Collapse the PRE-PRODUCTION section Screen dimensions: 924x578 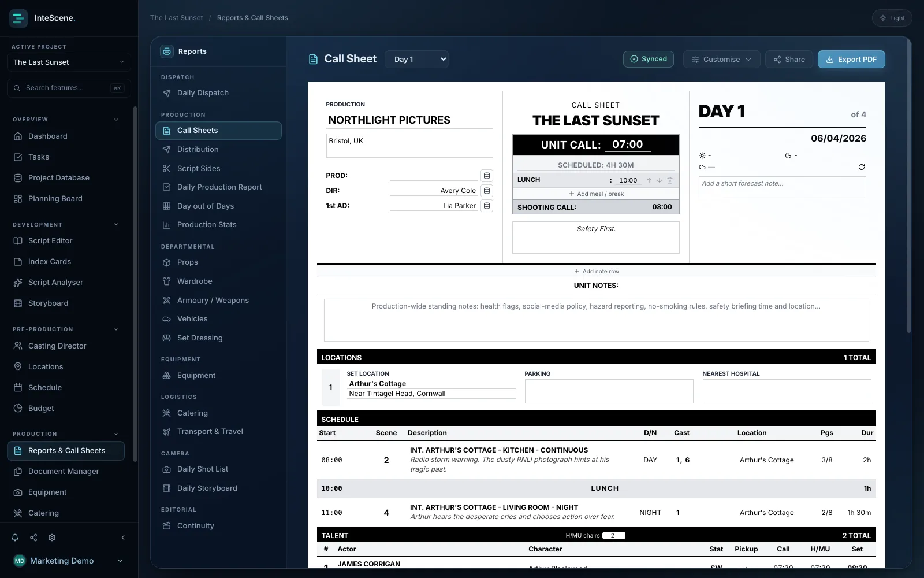116,329
